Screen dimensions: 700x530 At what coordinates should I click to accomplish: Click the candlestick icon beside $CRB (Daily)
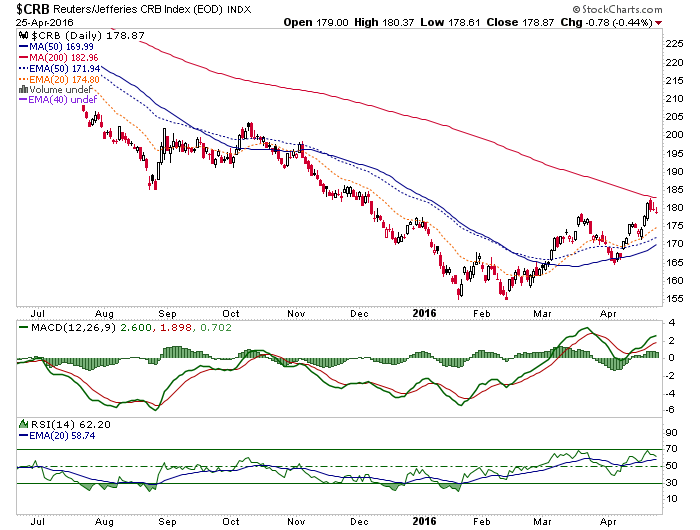(x=24, y=35)
